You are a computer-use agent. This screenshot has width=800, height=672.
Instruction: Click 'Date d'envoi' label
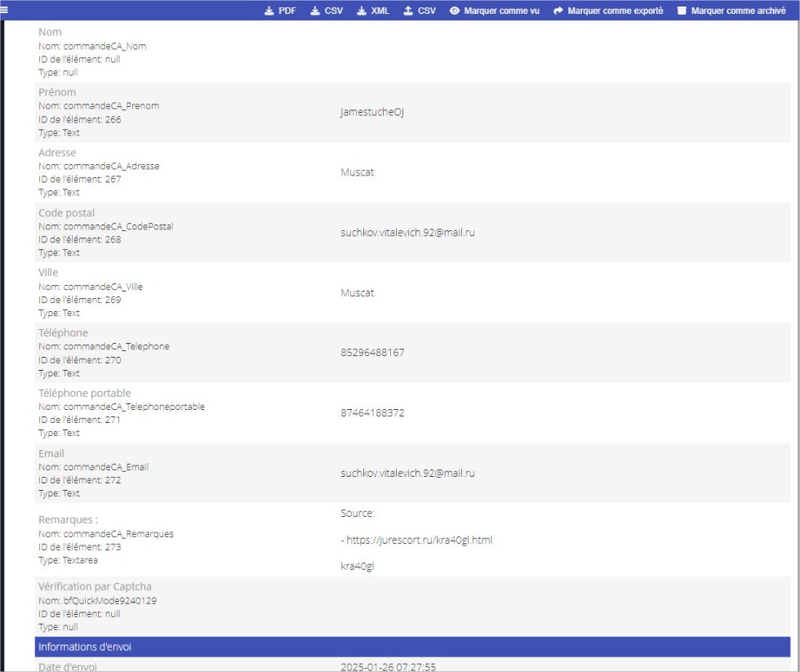pyautogui.click(x=67, y=667)
